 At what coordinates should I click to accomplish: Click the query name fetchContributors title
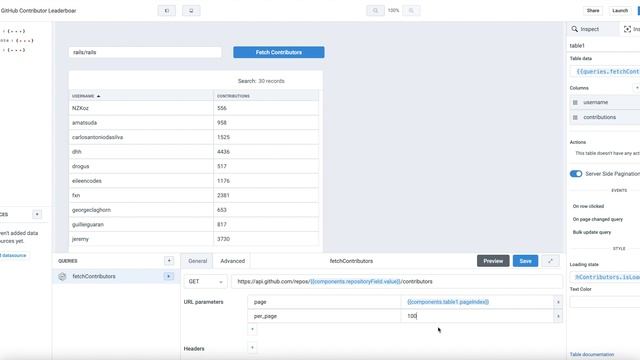coord(351,261)
